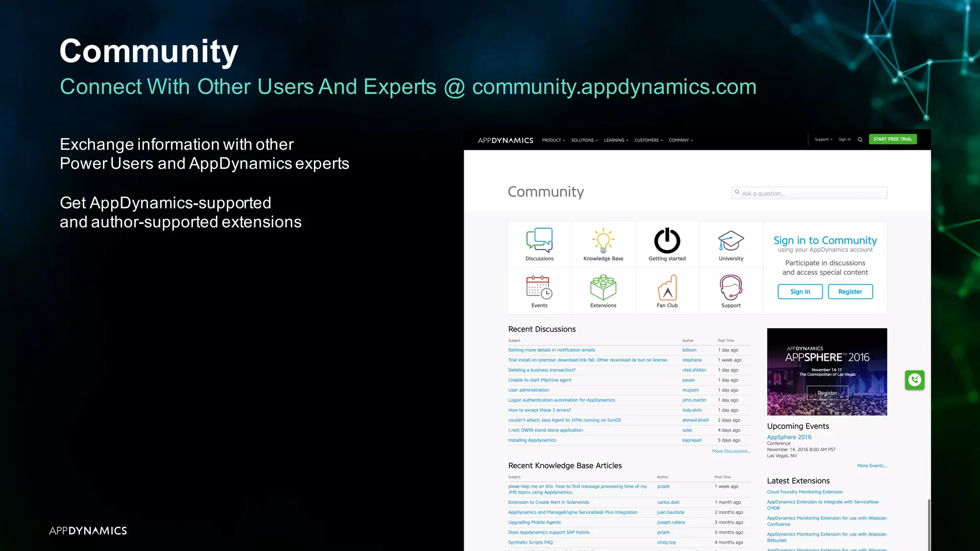This screenshot has width=980, height=551.
Task: Click the More Events... link
Action: pos(872,466)
